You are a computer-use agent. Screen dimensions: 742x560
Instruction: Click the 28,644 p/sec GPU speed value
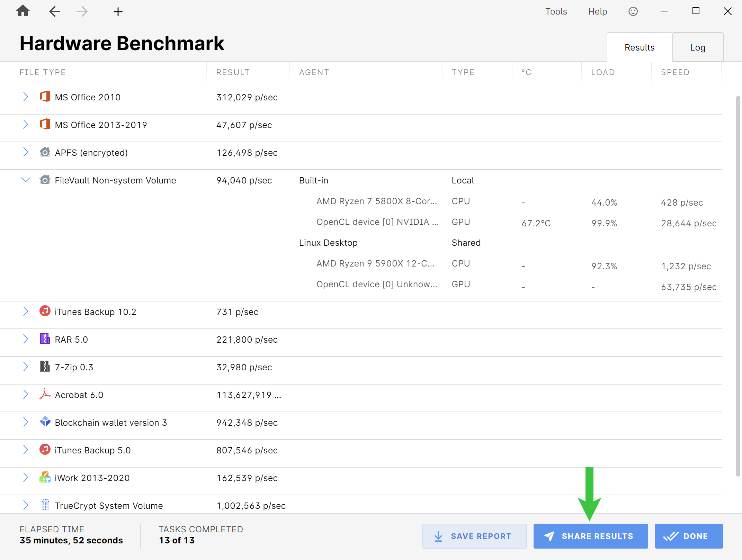pyautogui.click(x=689, y=223)
